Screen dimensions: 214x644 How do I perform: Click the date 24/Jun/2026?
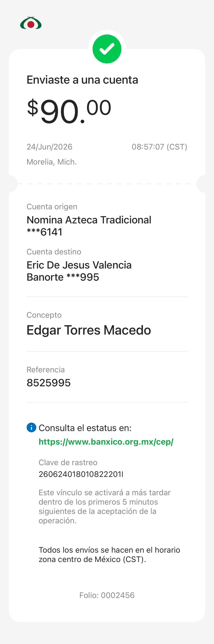tap(50, 147)
